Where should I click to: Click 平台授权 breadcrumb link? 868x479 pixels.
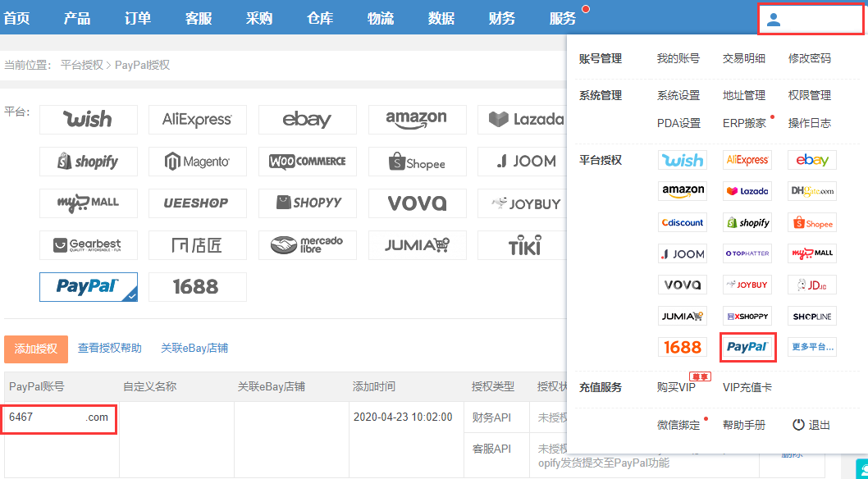tap(82, 66)
